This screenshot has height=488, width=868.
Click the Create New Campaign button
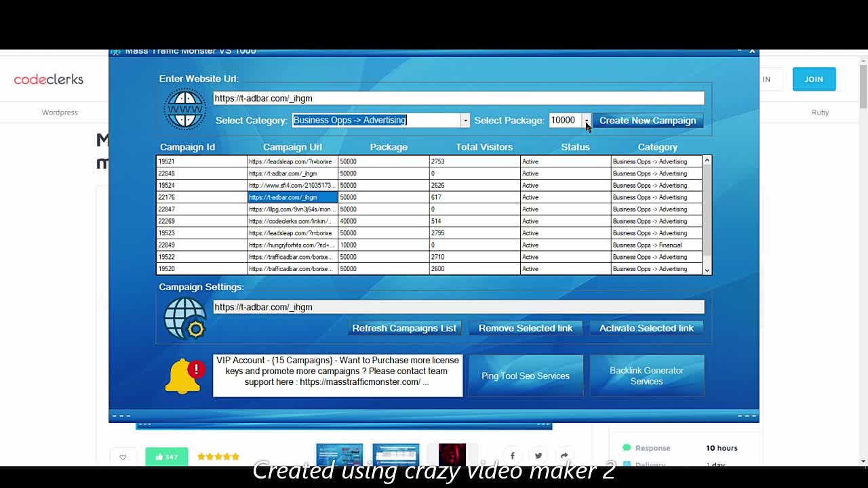pos(648,121)
